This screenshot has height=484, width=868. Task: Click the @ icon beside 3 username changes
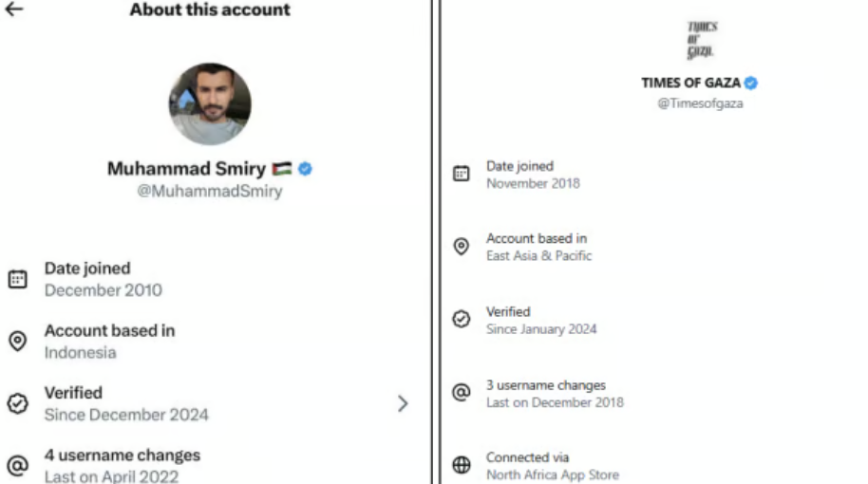tap(462, 393)
